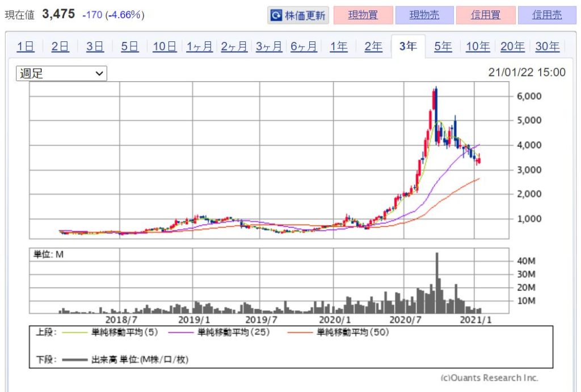This screenshot has width=581, height=392.
Task: Open the 週足 chart interval dropdown
Action: click(x=61, y=73)
